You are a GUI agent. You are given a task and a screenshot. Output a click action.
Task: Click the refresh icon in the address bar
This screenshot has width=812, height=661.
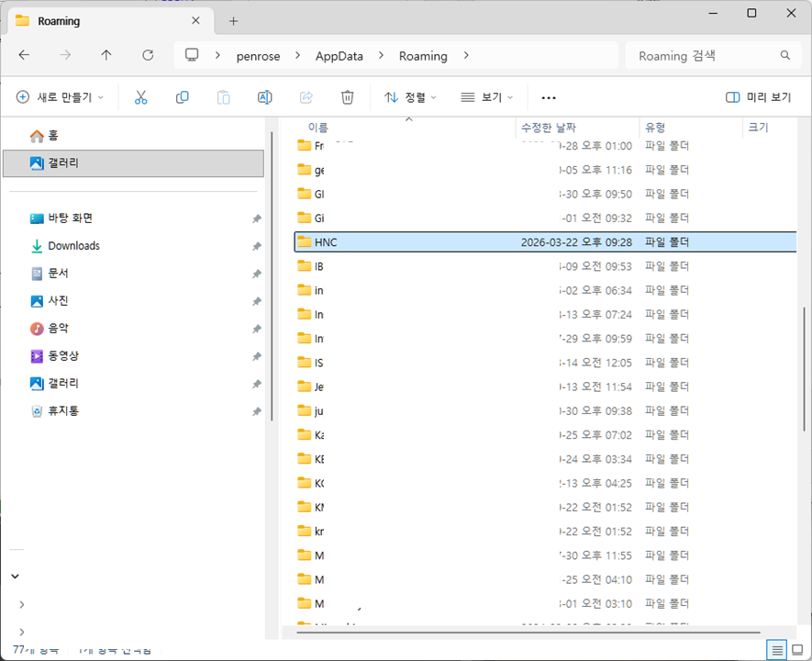pyautogui.click(x=147, y=55)
